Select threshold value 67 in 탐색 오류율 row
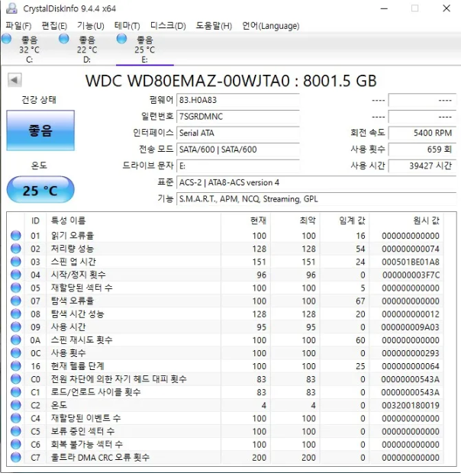461x476 pixels. click(360, 301)
